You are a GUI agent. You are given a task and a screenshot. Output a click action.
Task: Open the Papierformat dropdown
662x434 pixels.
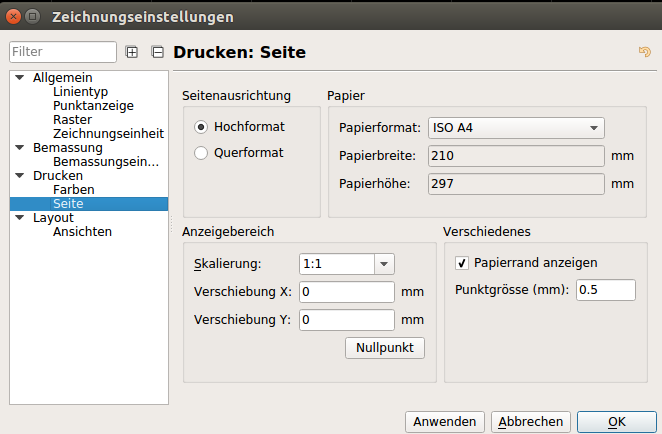(x=516, y=128)
